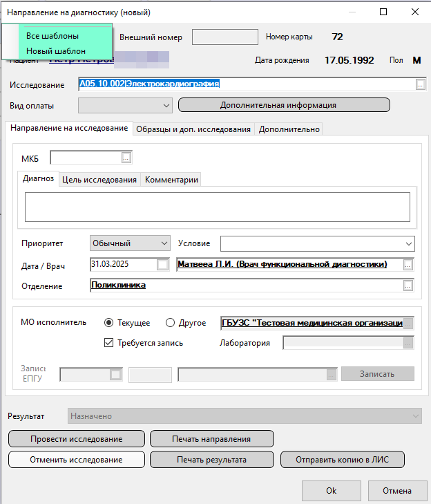
Task: Switch to the Цель исследования sub-tab
Action: (x=99, y=180)
